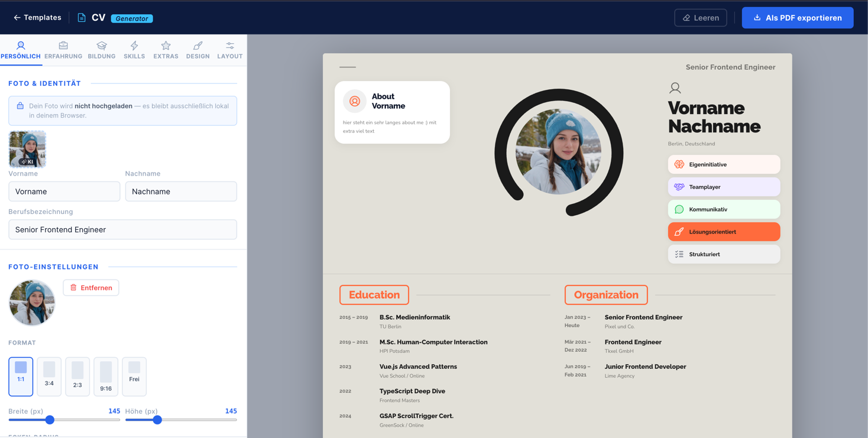Select the 3:4 photo format
Viewport: 868px width, 438px height.
pos(49,376)
